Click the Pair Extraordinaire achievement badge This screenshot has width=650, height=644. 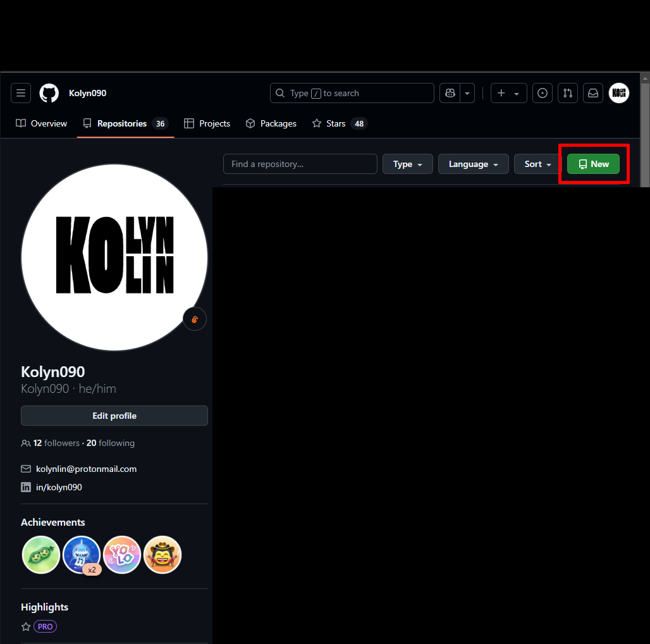[41, 555]
